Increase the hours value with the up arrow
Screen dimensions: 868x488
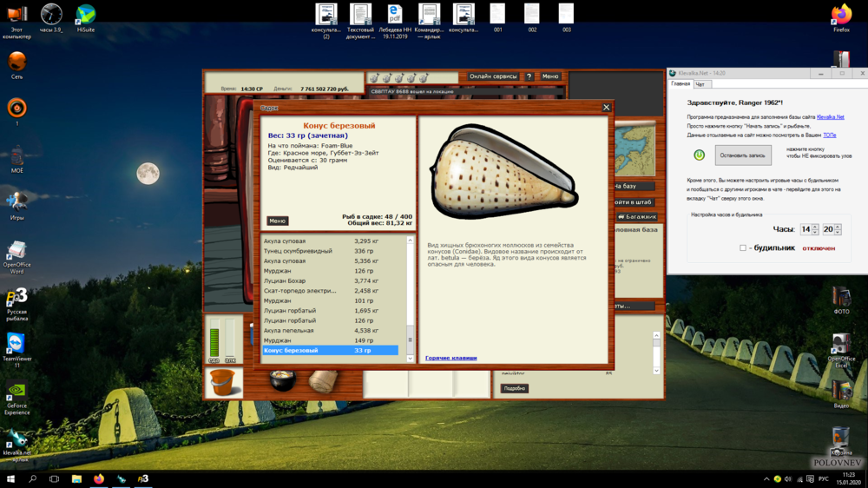(815, 227)
